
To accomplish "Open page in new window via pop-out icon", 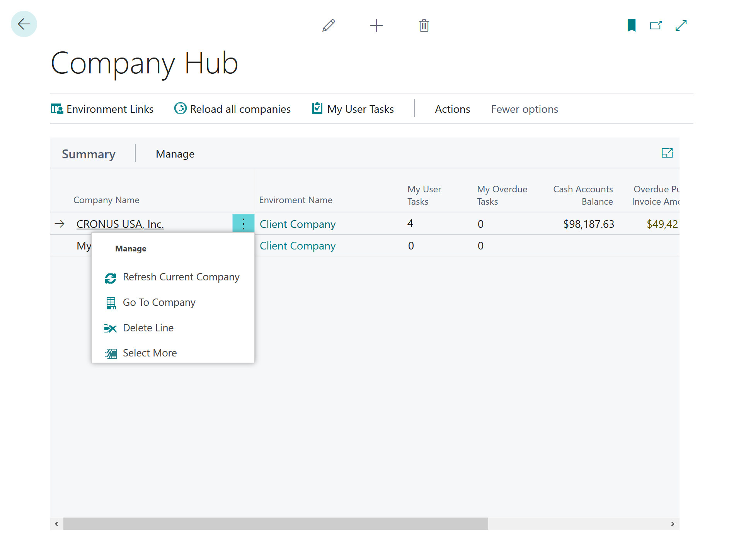I will coord(656,25).
